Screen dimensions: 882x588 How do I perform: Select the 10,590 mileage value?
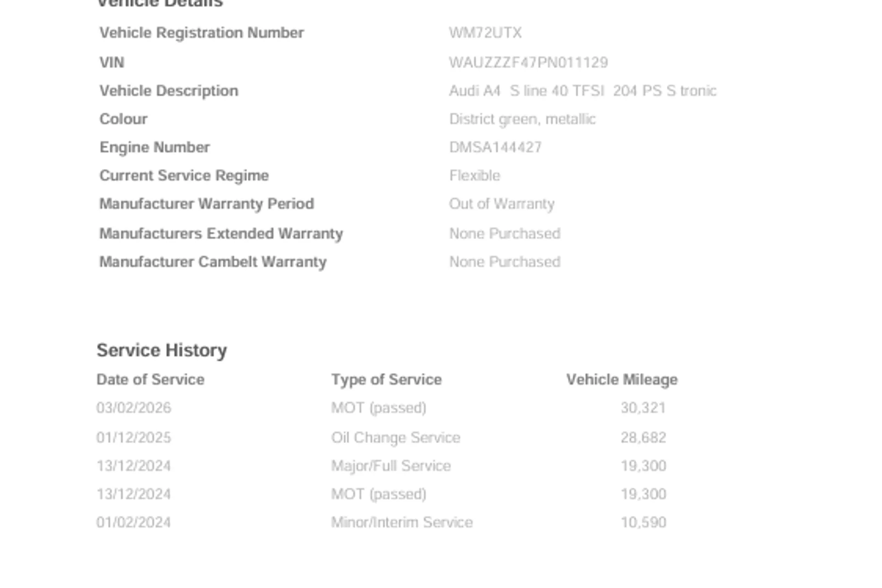[x=643, y=523]
